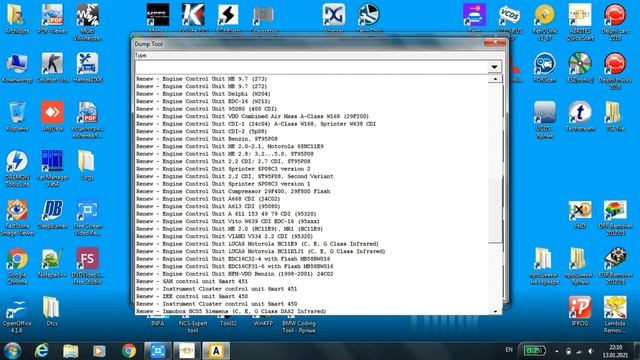This screenshot has height=360, width=640.
Task: Open the Logs folder on desktop
Action: click(x=87, y=165)
